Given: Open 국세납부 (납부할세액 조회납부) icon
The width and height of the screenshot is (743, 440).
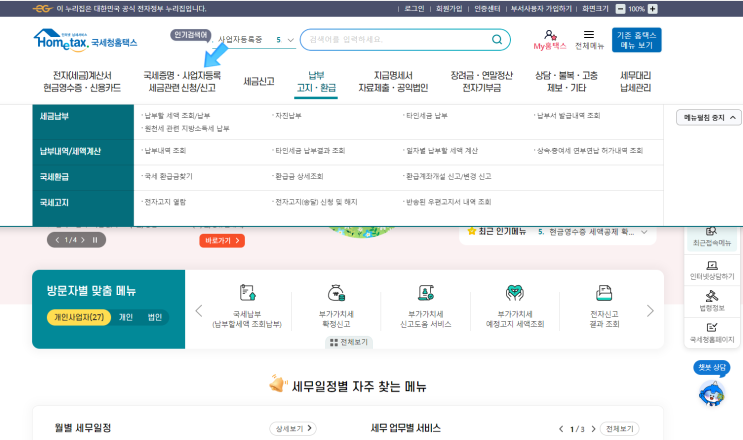Looking at the screenshot, I should pyautogui.click(x=247, y=293).
